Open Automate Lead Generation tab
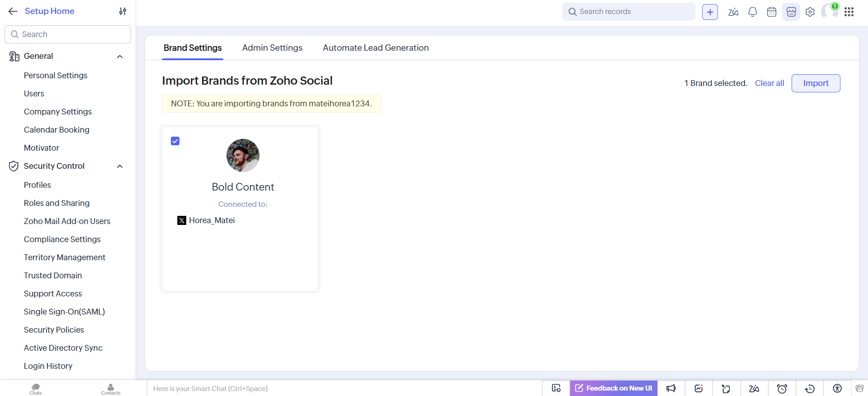Viewport: 868px width, 396px height. 376,48
